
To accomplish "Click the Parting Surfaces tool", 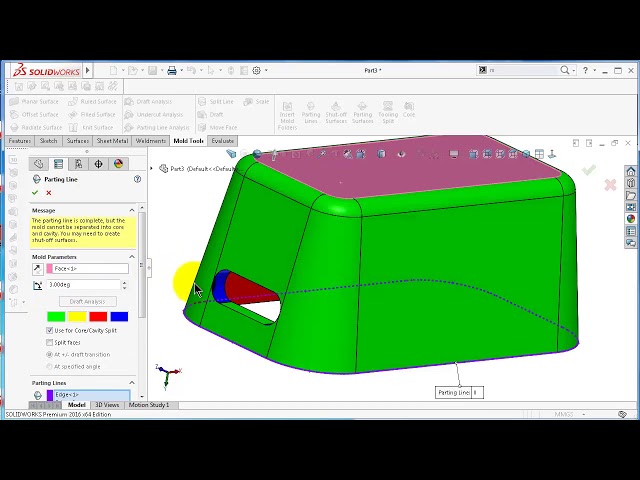I will coord(362,113).
